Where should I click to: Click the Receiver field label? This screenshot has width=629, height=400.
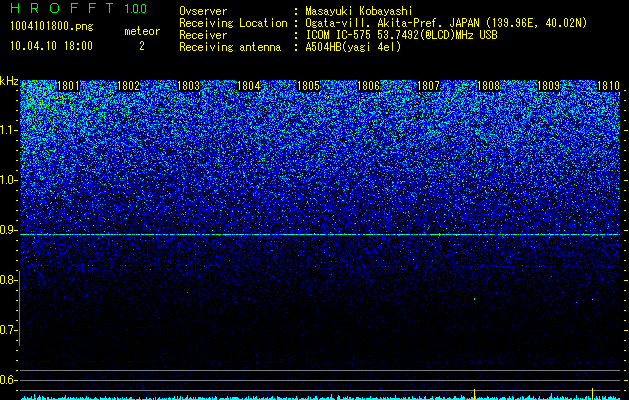click(x=203, y=35)
